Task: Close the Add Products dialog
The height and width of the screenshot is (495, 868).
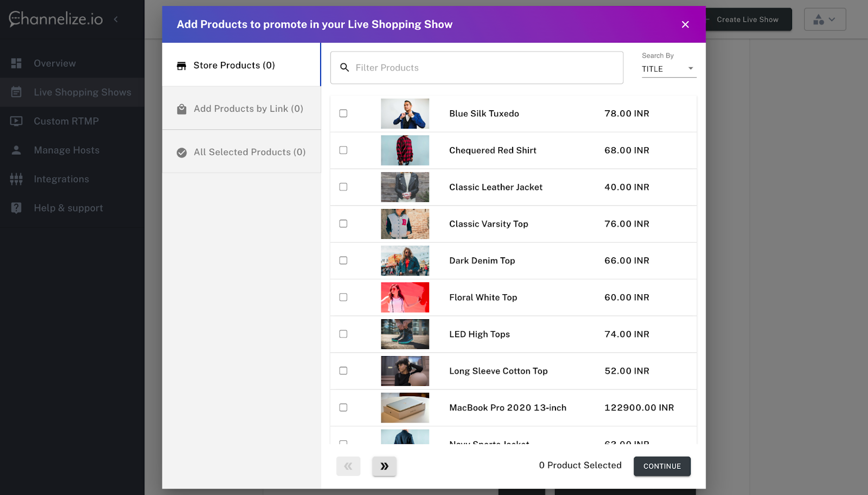Action: coord(685,24)
